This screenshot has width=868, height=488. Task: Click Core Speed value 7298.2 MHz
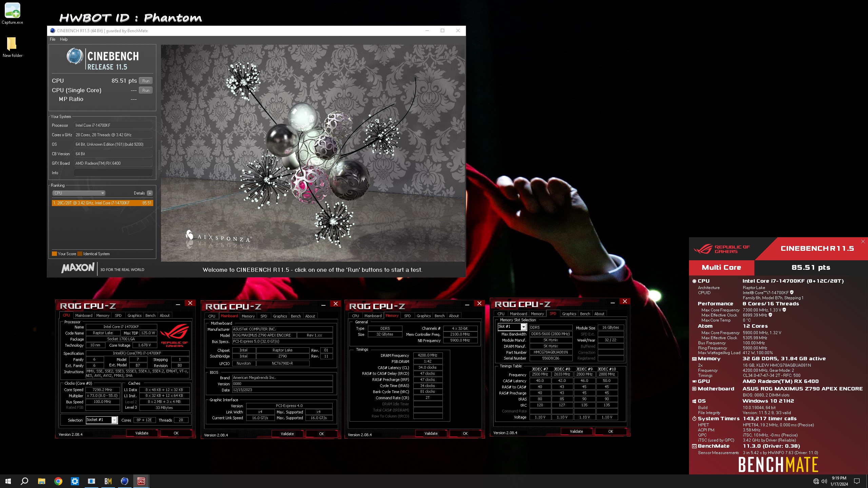pyautogui.click(x=102, y=390)
